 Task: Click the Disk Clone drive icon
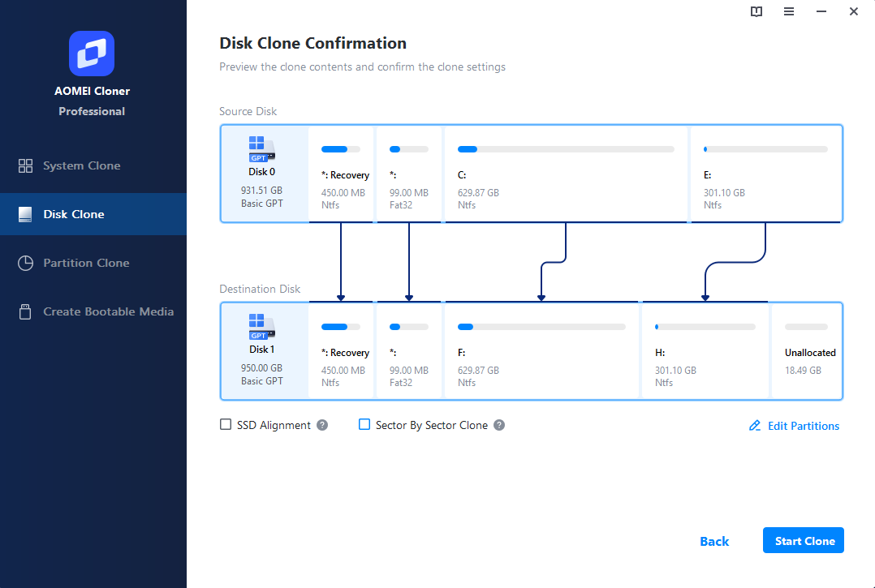25,214
